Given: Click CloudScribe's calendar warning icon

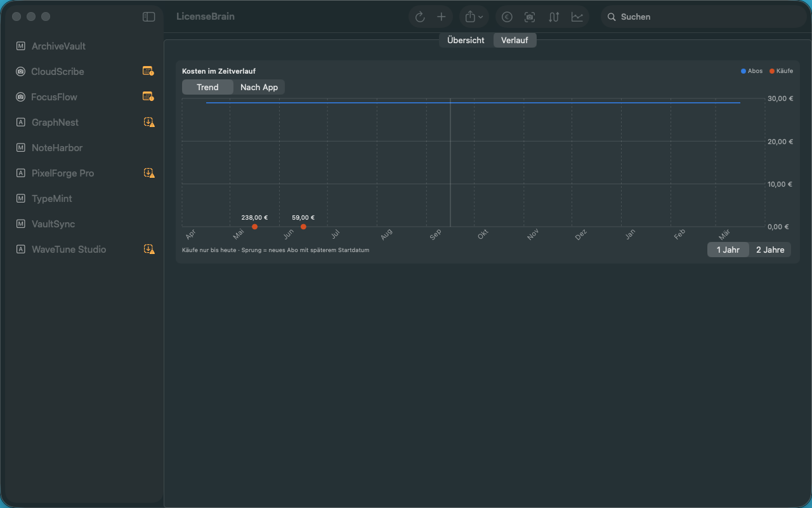Looking at the screenshot, I should tap(148, 71).
